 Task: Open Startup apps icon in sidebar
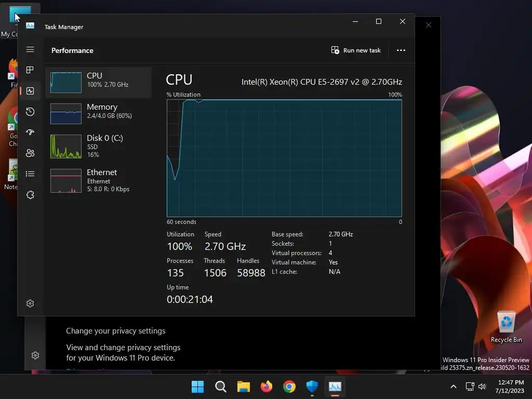click(30, 132)
